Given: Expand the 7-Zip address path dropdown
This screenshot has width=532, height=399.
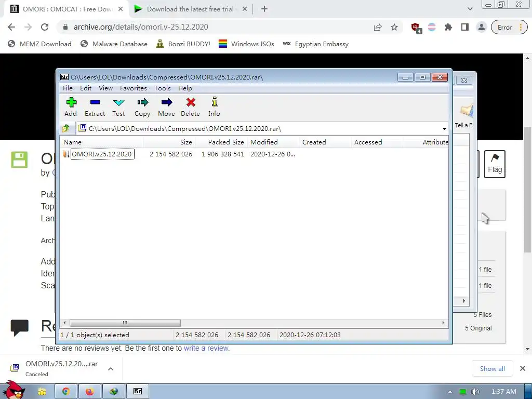Looking at the screenshot, I should point(444,129).
